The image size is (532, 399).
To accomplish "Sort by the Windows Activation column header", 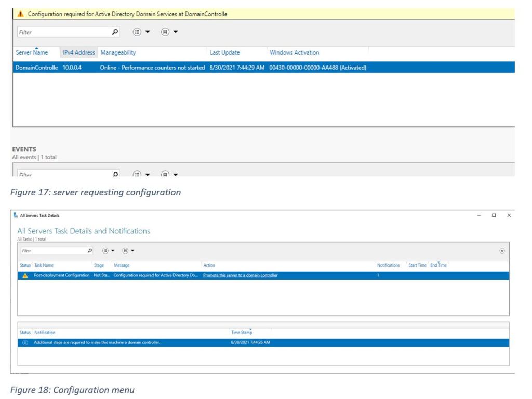I will point(294,53).
